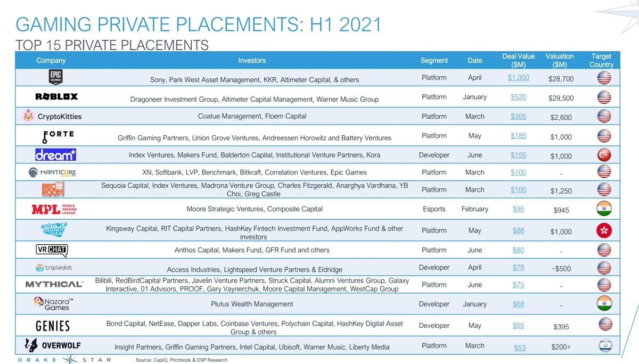Click the $395 valuation cell
The height and width of the screenshot is (364, 639).
(561, 327)
